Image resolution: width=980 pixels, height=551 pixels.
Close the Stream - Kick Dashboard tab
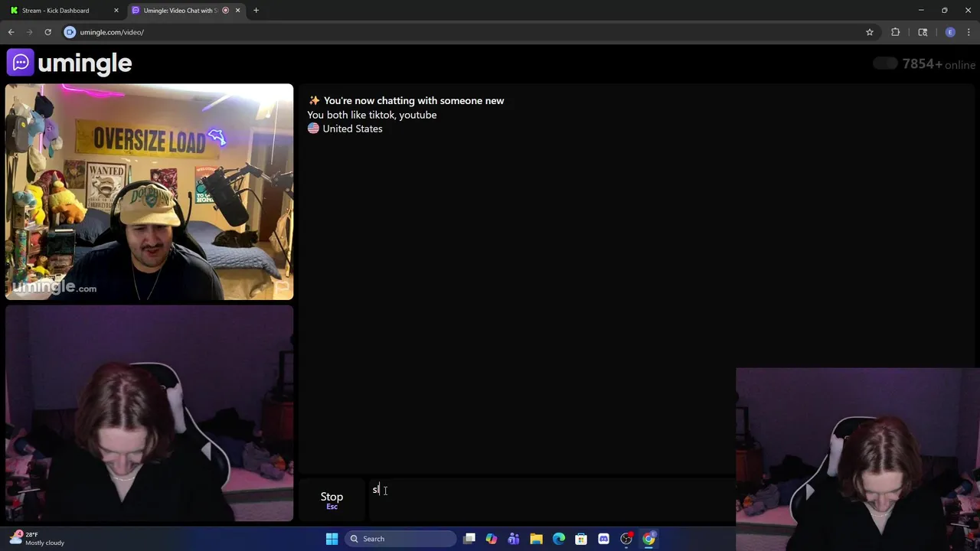click(116, 11)
